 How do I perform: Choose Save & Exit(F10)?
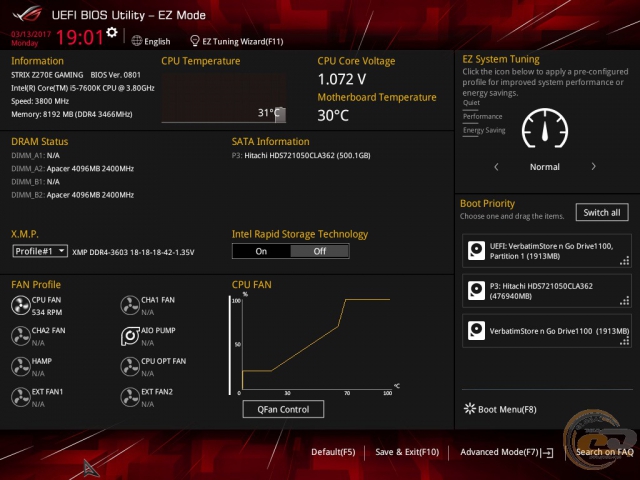[407, 452]
